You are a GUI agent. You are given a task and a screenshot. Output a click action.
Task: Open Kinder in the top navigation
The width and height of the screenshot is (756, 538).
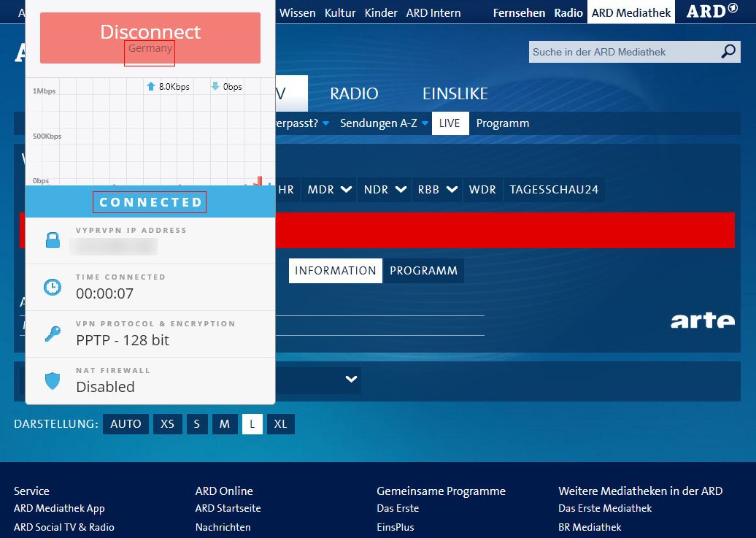[x=381, y=12]
